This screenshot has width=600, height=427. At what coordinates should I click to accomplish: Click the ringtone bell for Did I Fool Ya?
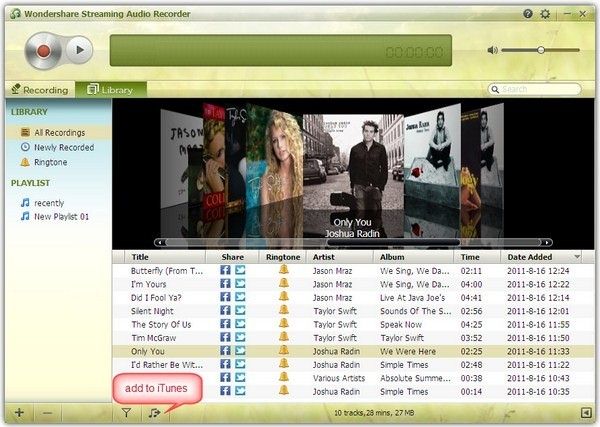pyautogui.click(x=284, y=296)
